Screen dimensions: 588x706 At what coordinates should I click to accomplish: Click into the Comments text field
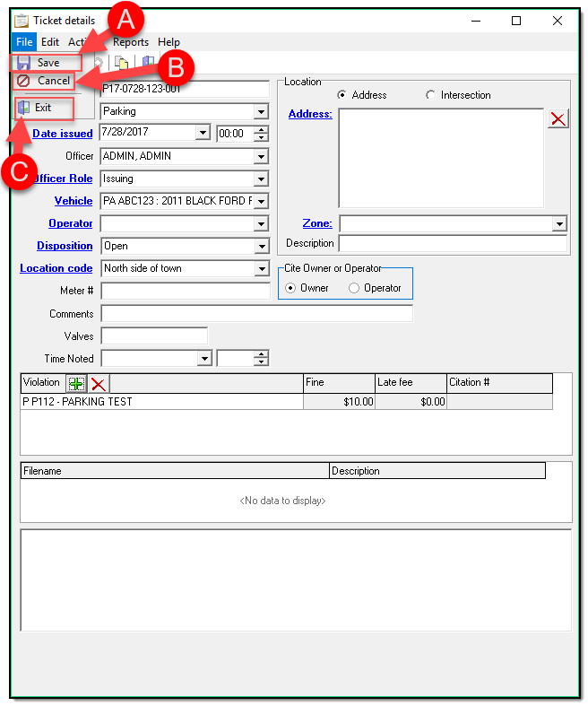click(x=256, y=314)
